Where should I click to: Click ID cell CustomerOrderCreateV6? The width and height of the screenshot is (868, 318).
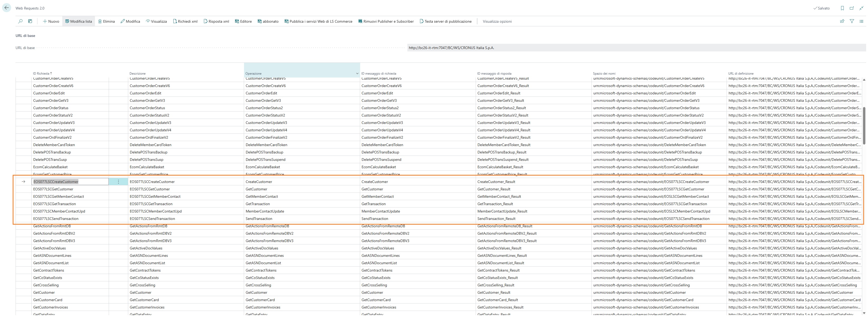tap(70, 85)
